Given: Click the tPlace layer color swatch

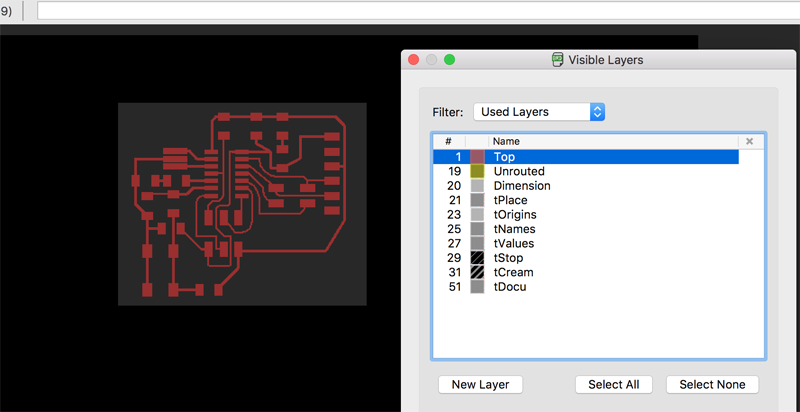Looking at the screenshot, I should point(477,200).
